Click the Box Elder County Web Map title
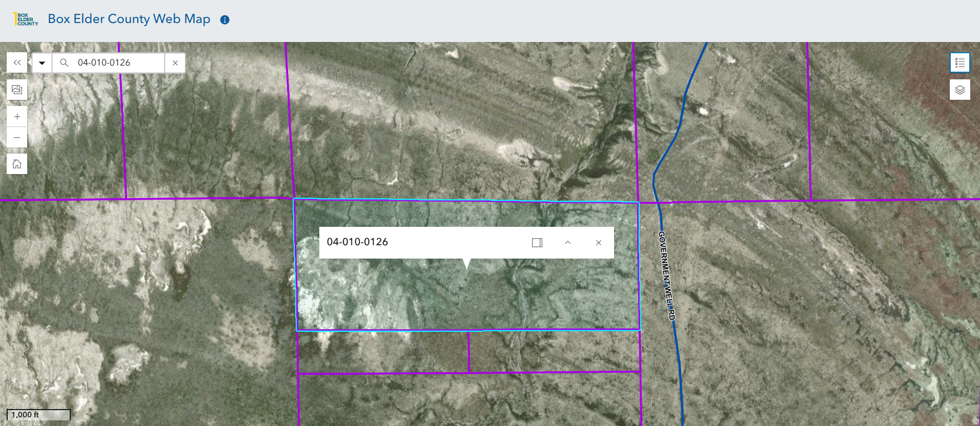980x426 pixels. tap(129, 19)
